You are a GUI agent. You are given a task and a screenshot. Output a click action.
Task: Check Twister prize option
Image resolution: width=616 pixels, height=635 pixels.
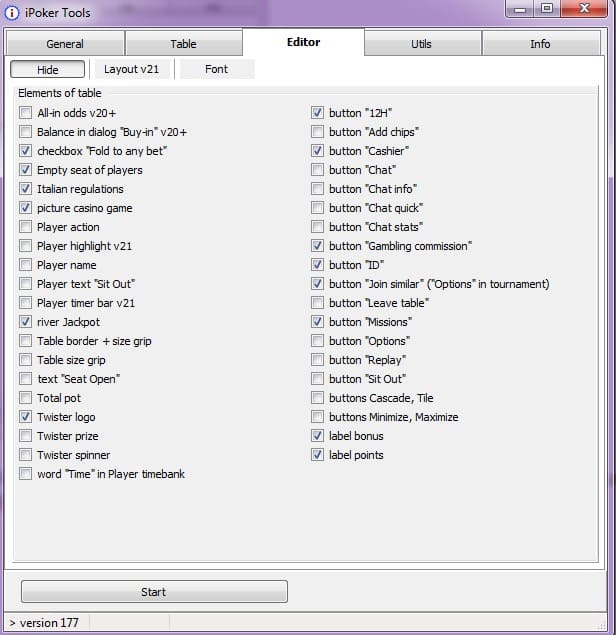(x=26, y=436)
